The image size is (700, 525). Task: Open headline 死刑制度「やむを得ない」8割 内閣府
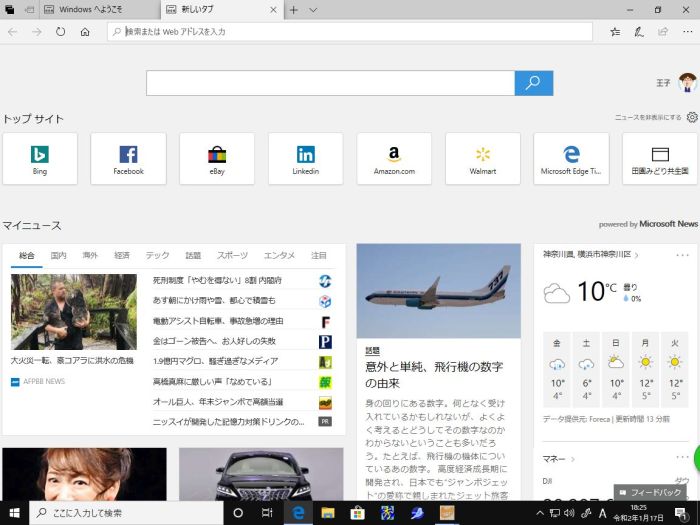coord(217,281)
